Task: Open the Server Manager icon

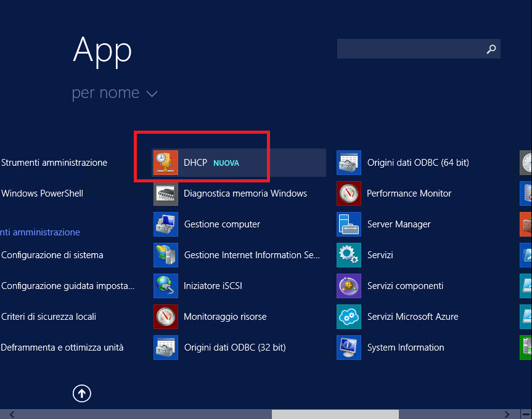Action: click(x=349, y=224)
